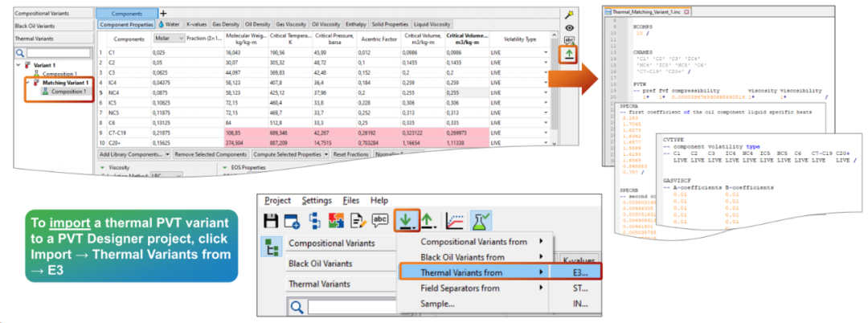Click the search field above the variant tree
Screen dimensions: 868x323
tap(52, 53)
